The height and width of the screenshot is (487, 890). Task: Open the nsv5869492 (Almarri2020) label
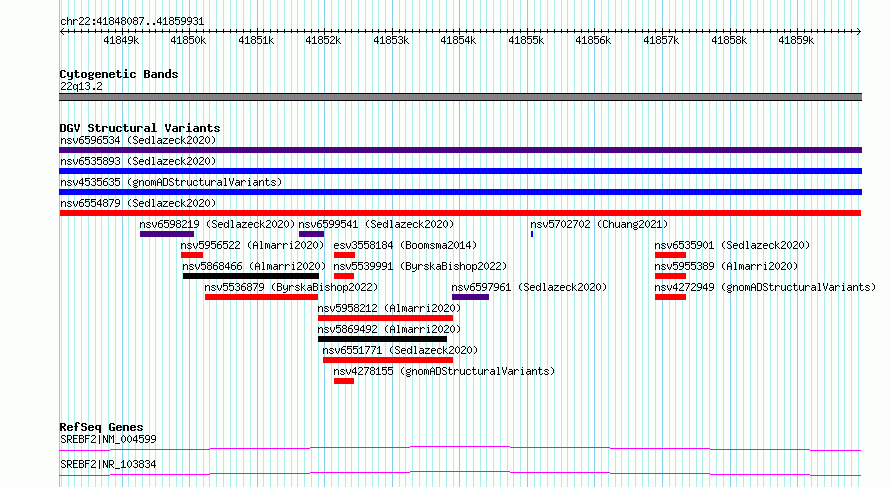[389, 329]
